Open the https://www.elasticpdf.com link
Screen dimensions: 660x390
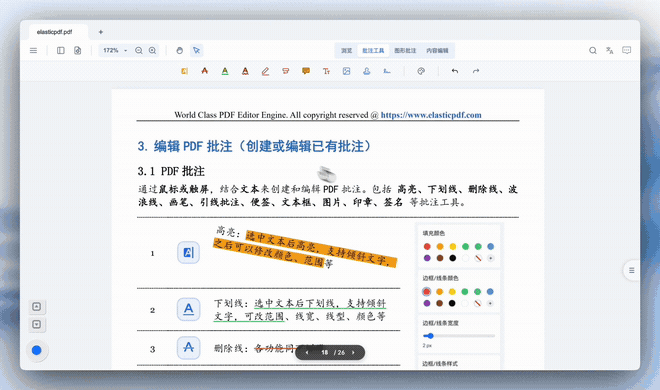pos(431,115)
